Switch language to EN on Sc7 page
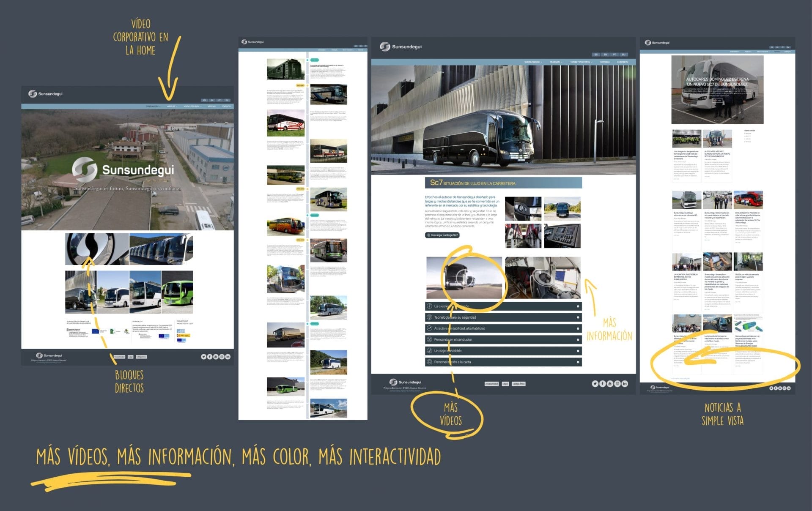812x511 pixels. point(605,55)
